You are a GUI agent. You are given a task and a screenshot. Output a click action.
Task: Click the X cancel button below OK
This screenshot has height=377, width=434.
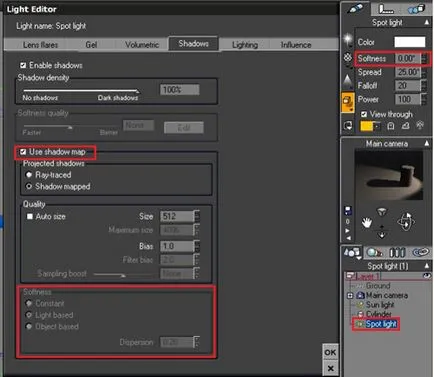[x=330, y=368]
